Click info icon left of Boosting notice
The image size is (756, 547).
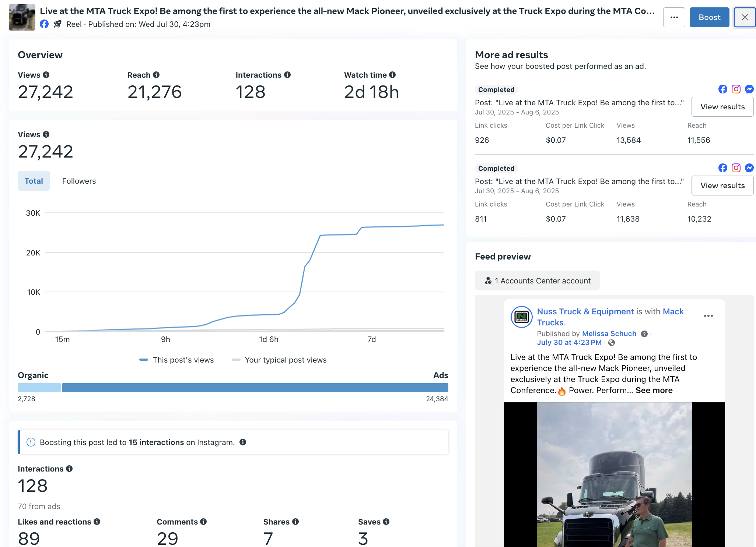[31, 442]
